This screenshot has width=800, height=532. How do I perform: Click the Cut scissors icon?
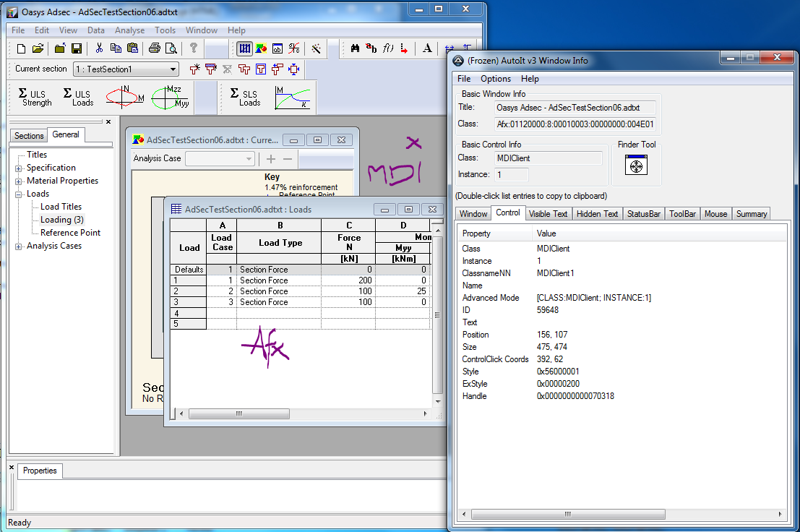click(99, 48)
